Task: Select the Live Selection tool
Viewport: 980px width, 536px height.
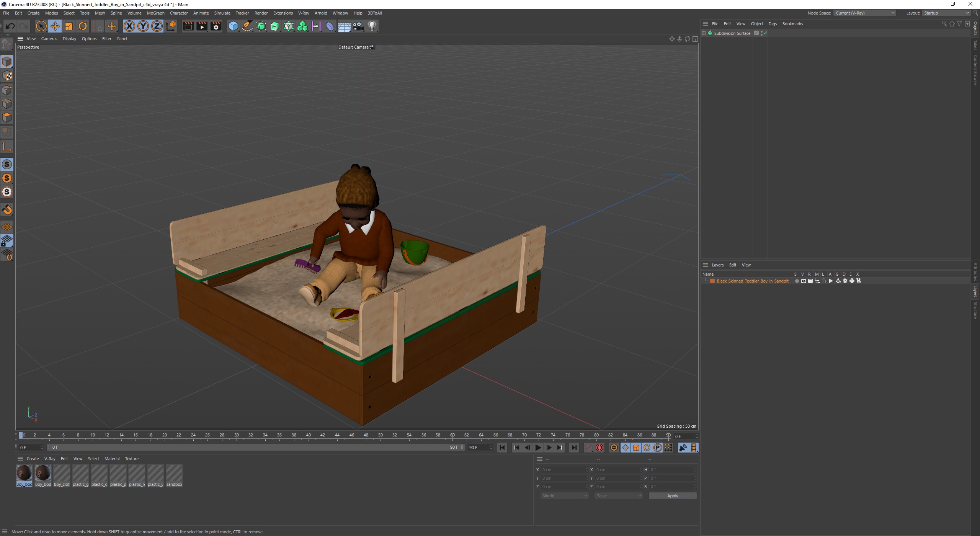Action: [x=41, y=26]
